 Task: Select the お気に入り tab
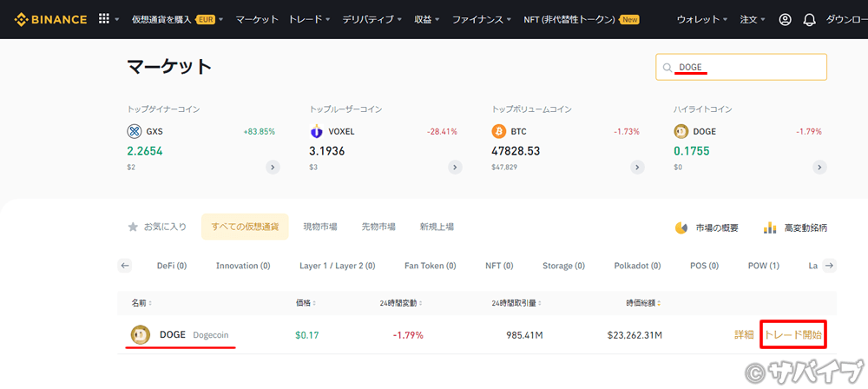click(x=157, y=227)
